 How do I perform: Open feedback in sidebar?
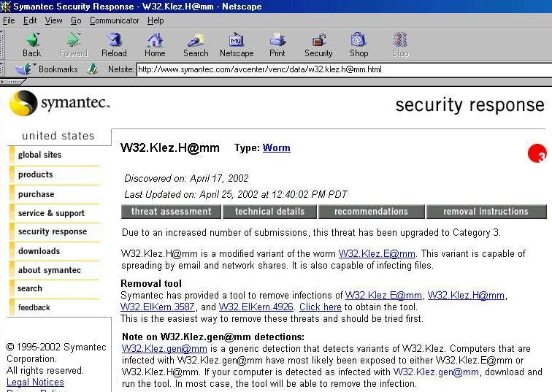point(34,307)
